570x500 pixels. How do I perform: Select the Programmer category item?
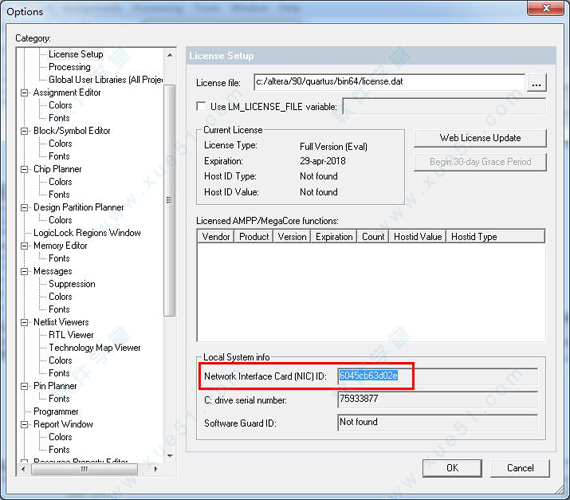56,411
